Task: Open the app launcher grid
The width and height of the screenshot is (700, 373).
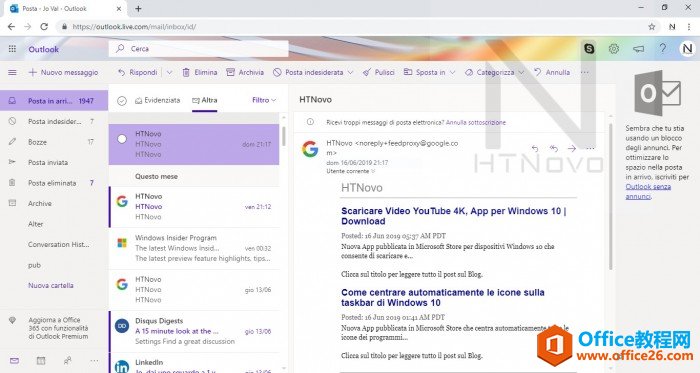Action: coord(12,49)
